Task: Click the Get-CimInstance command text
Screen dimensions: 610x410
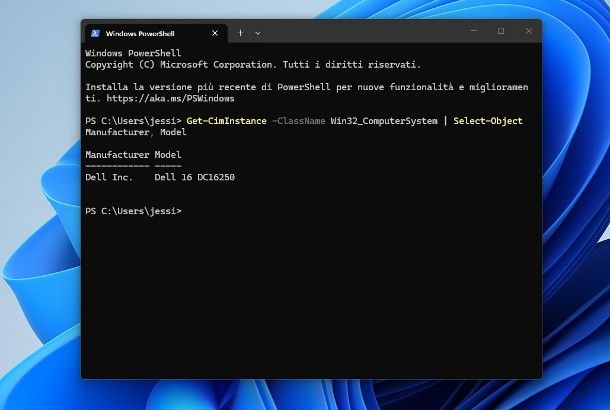Action: click(x=226, y=121)
